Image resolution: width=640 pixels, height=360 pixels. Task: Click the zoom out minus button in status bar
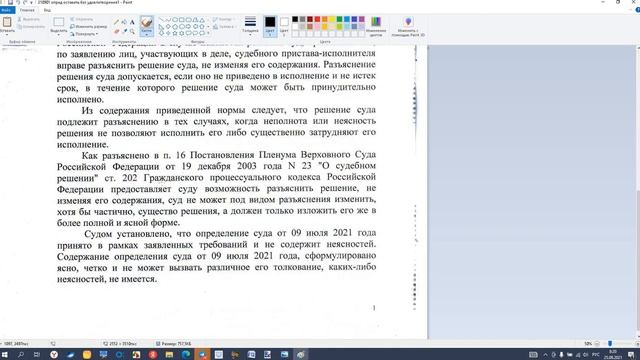(x=597, y=344)
